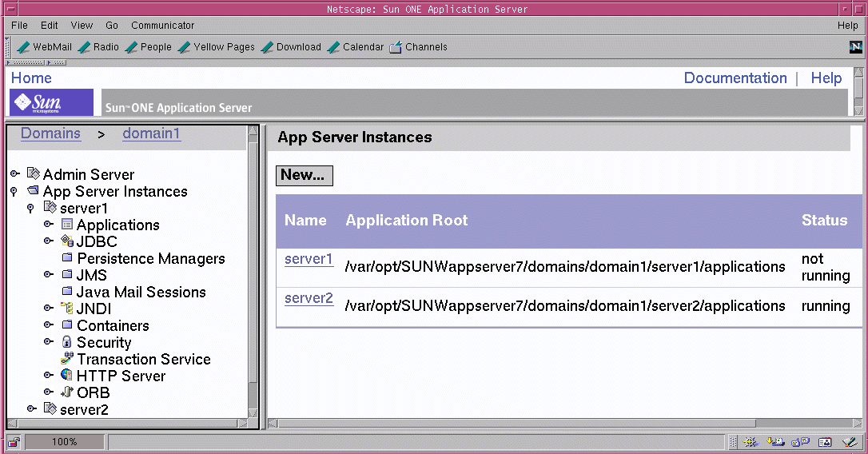Collapse the App Server Instances node
Screen dimensions: 868x454
point(14,192)
